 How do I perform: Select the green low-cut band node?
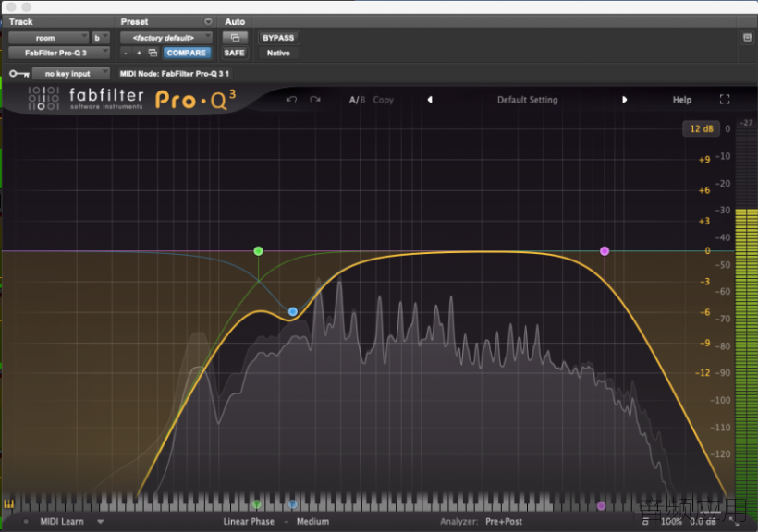point(258,251)
